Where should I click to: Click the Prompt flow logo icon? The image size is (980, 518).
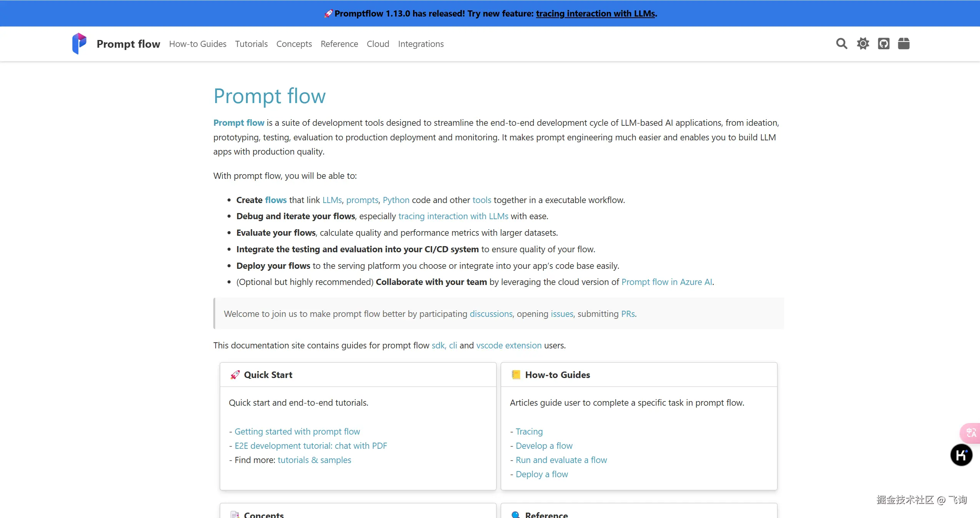(x=79, y=43)
